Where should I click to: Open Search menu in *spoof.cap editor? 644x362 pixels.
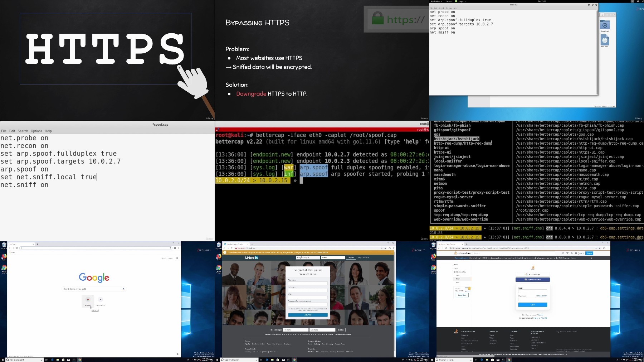pyautogui.click(x=23, y=131)
